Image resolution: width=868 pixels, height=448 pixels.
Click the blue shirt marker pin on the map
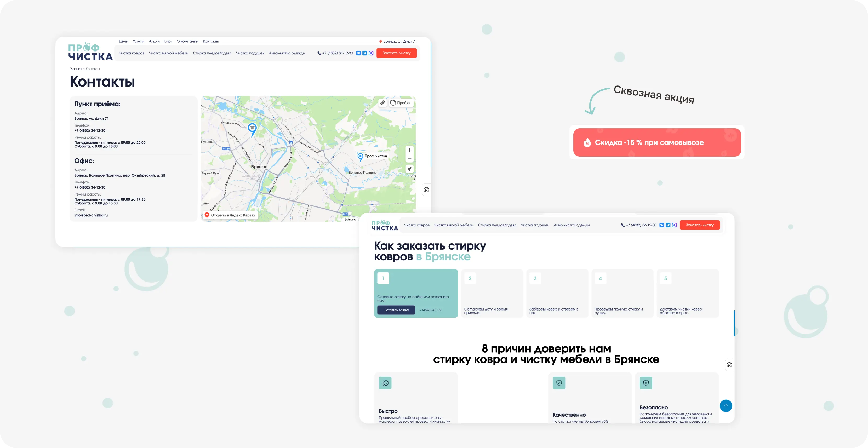[252, 129]
